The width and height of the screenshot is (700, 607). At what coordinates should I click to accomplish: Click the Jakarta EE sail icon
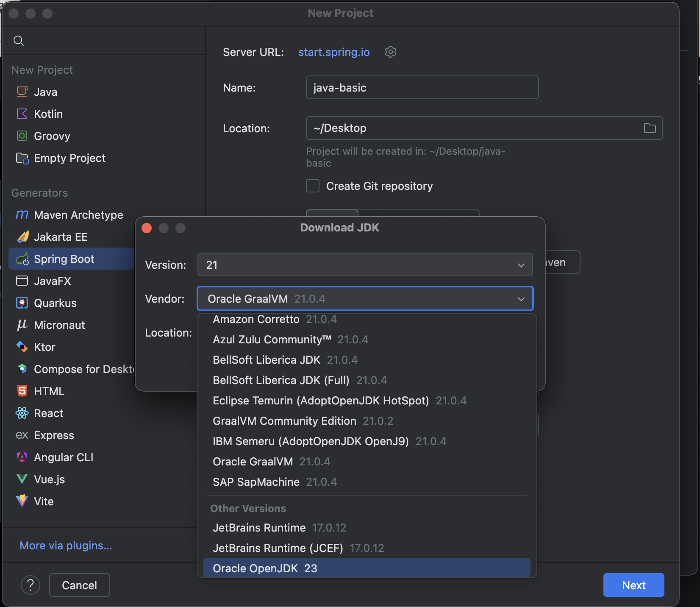click(x=22, y=237)
